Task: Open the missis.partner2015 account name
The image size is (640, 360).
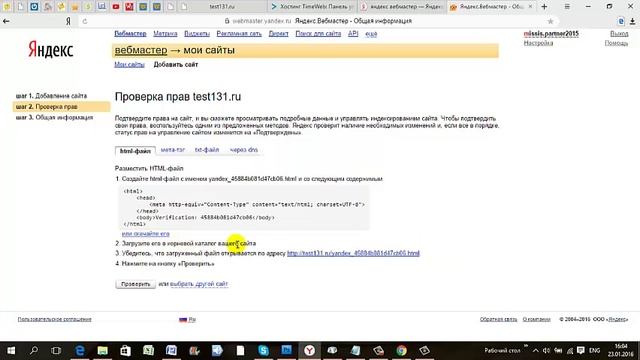Action: click(551, 34)
